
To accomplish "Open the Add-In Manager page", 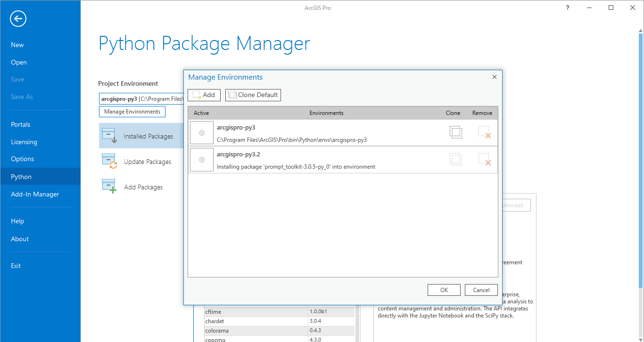I will 35,194.
